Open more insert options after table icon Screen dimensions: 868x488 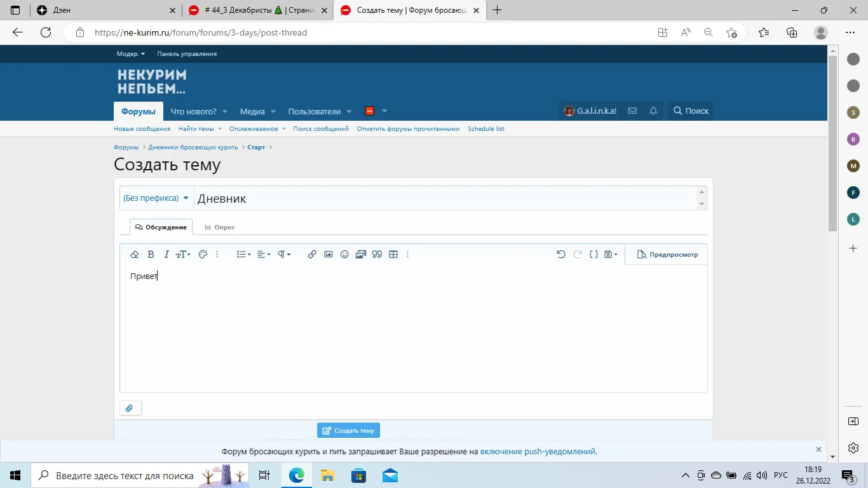tap(407, 254)
